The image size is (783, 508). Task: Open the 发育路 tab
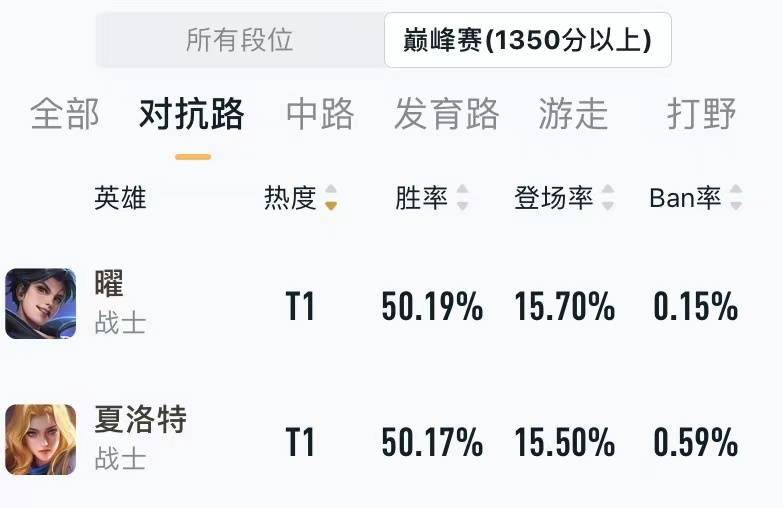coord(447,114)
